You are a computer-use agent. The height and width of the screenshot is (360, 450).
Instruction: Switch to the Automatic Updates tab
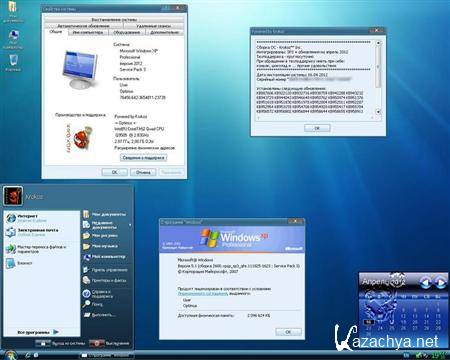pyautogui.click(x=83, y=26)
